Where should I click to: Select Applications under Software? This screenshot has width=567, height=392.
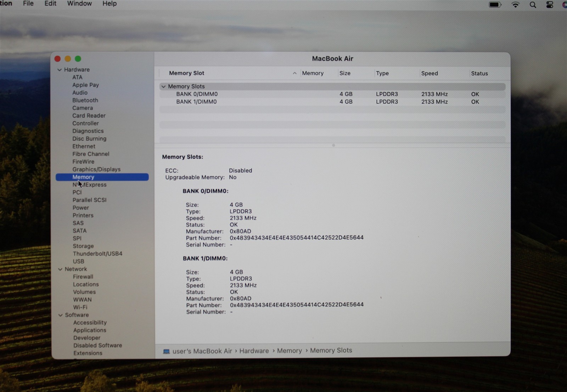(90, 330)
